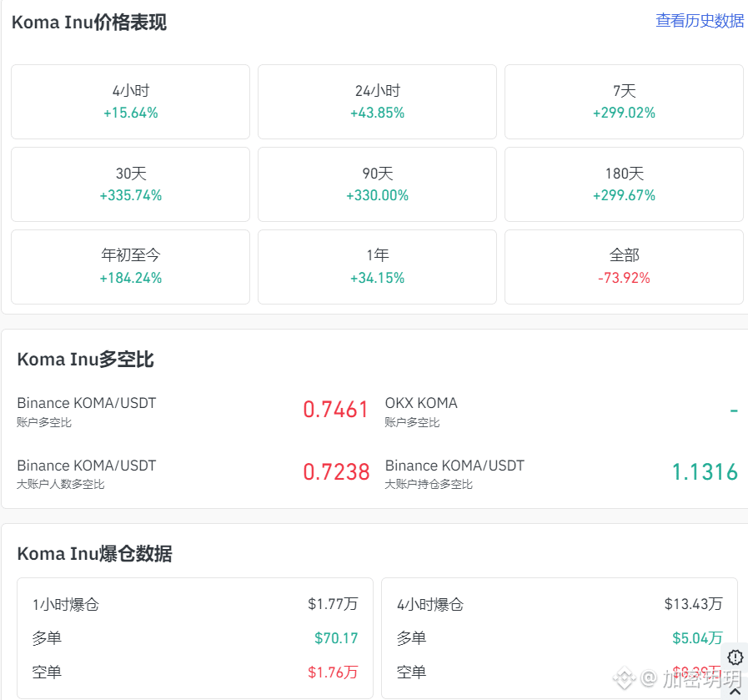Click the +184.24% value
This screenshot has height=700, width=748.
[131, 278]
